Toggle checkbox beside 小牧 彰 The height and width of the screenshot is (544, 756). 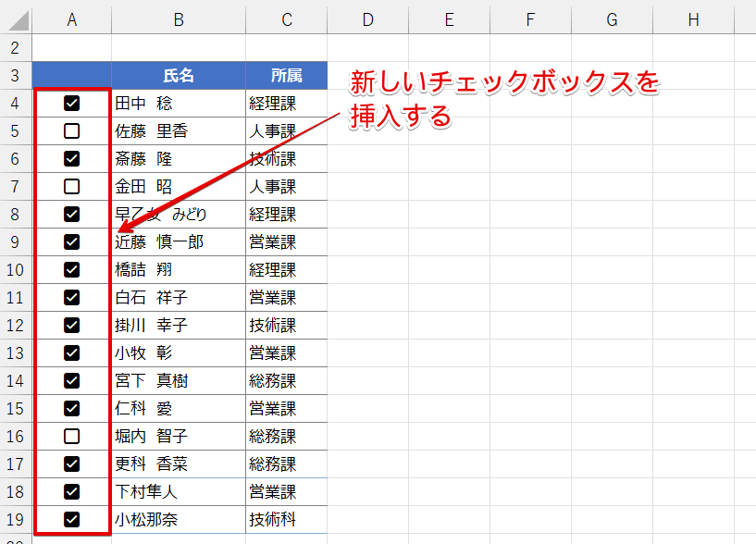tap(72, 353)
